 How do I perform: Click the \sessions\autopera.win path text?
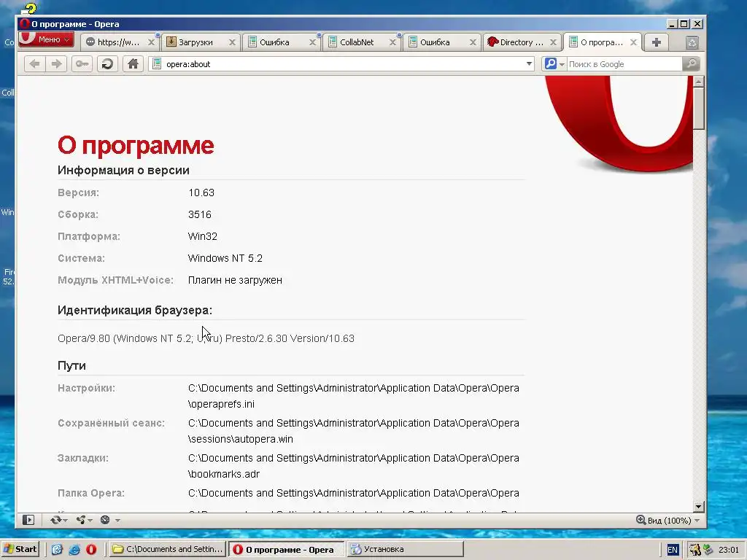[x=241, y=439]
